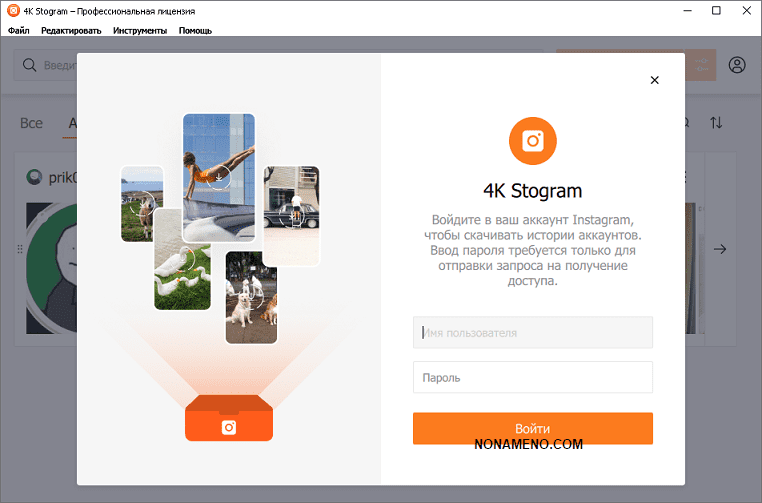This screenshot has height=503, width=762.
Task: Click the magnifier icon in search bar
Action: pyautogui.click(x=29, y=65)
